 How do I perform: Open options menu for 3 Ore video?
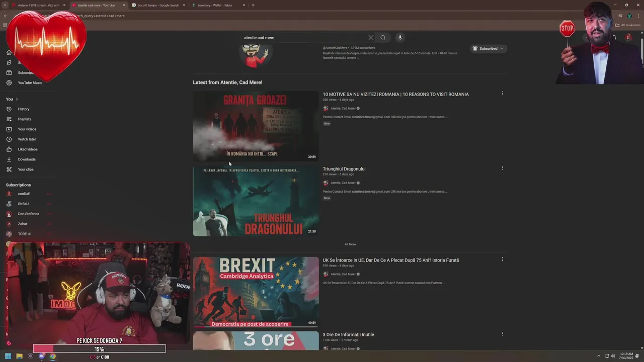502,334
